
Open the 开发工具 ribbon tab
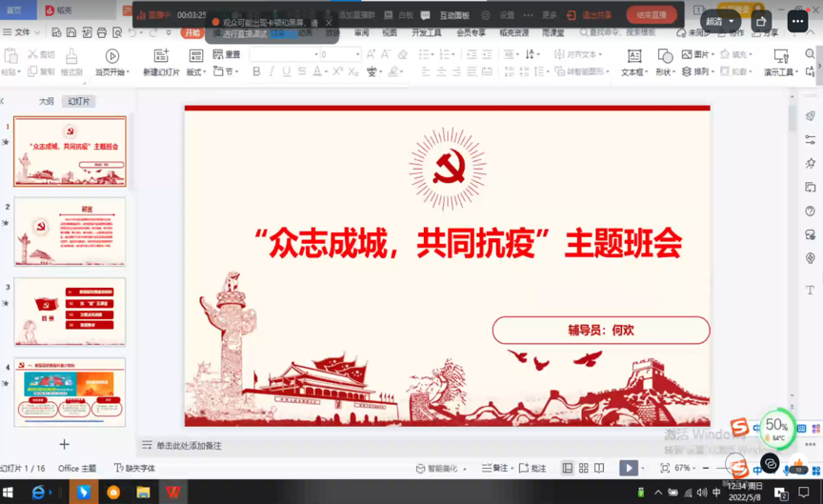[426, 32]
